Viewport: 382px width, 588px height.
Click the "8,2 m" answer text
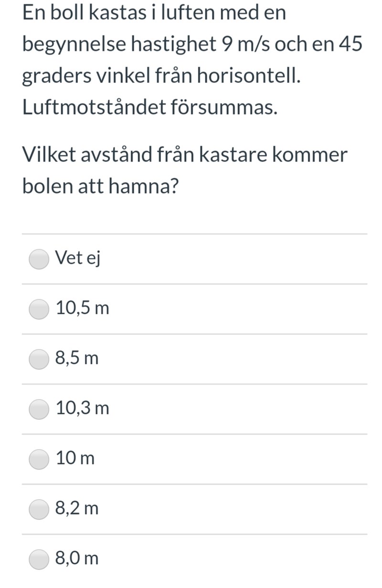(x=77, y=508)
